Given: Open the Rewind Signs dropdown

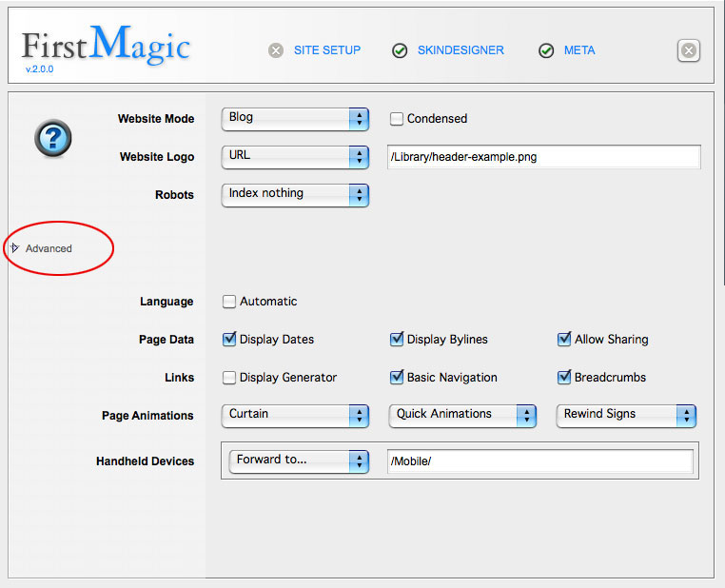Looking at the screenshot, I should (x=626, y=416).
